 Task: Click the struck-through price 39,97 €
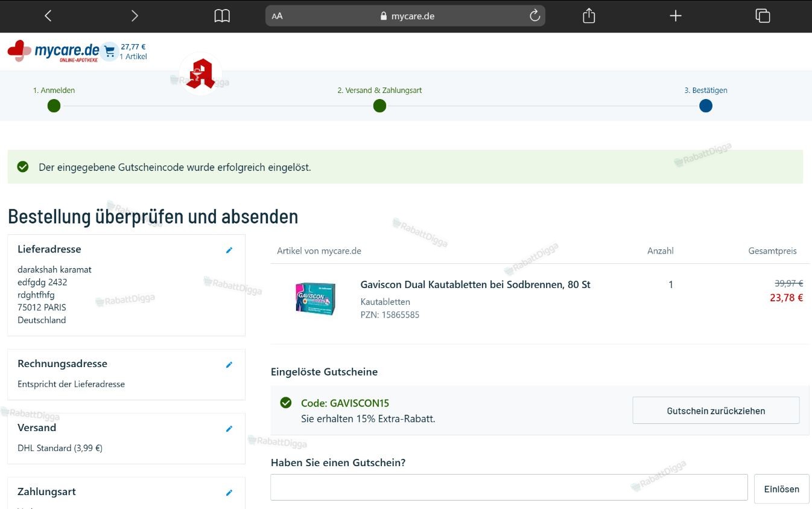(x=788, y=283)
